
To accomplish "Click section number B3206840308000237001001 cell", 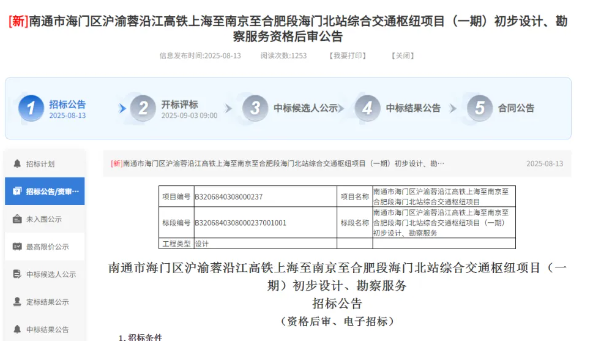I will click(265, 222).
